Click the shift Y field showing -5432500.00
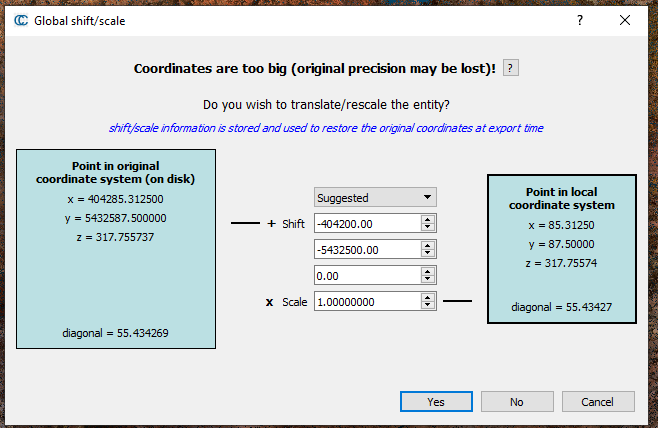The width and height of the screenshot is (658, 428). coord(367,249)
